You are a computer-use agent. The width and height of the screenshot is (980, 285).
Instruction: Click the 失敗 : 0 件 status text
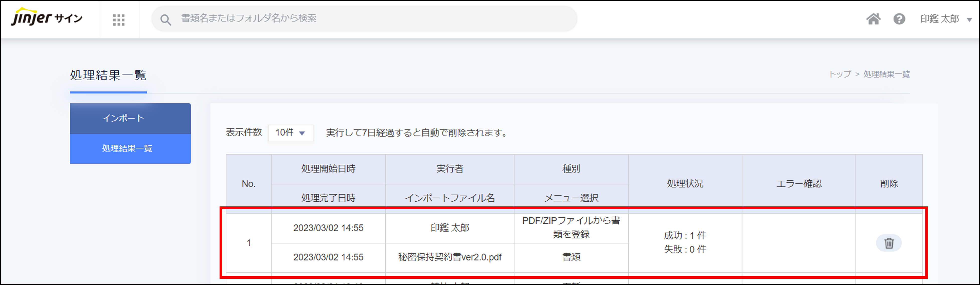click(x=685, y=249)
